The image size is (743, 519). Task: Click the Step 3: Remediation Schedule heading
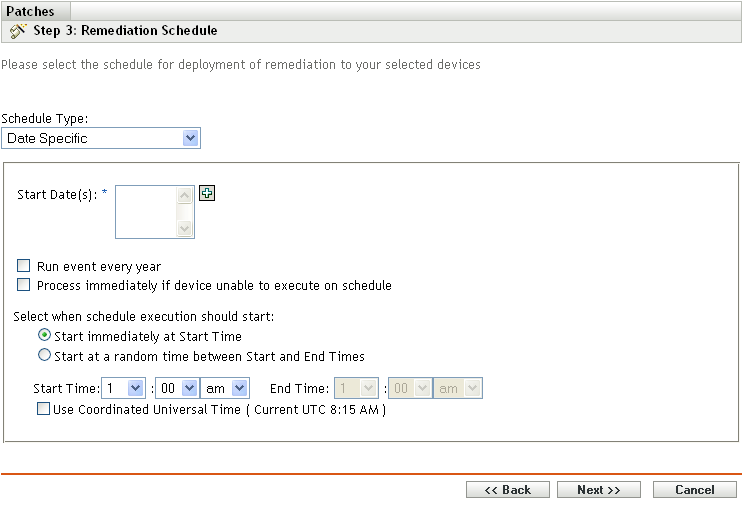click(x=125, y=30)
